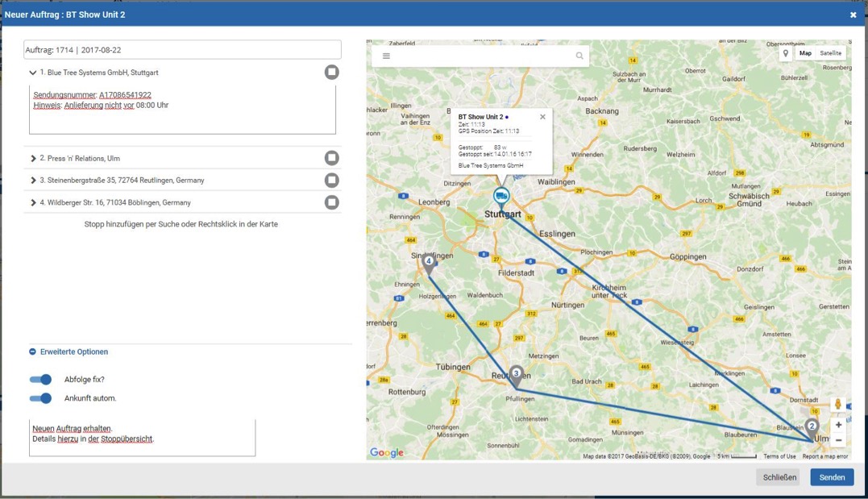Check the box for Press 'n' Relations stop
The height and width of the screenshot is (499, 868).
pyautogui.click(x=331, y=158)
